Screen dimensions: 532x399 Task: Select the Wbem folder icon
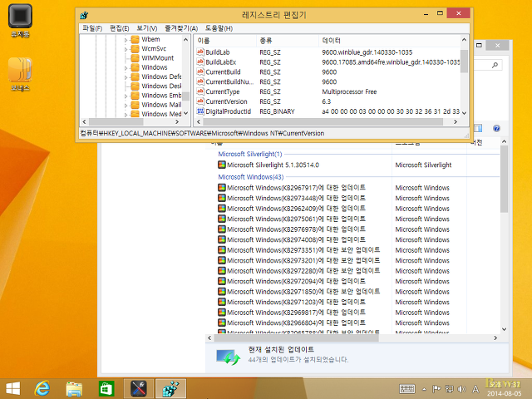[x=135, y=39]
